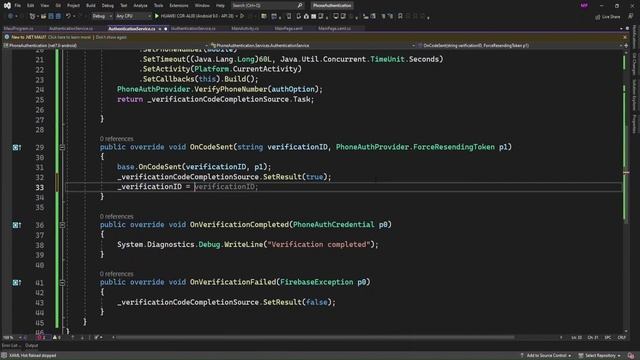This screenshot has height=360, width=640.
Task: Click the SPC indentation indicator
Action: 608,338
